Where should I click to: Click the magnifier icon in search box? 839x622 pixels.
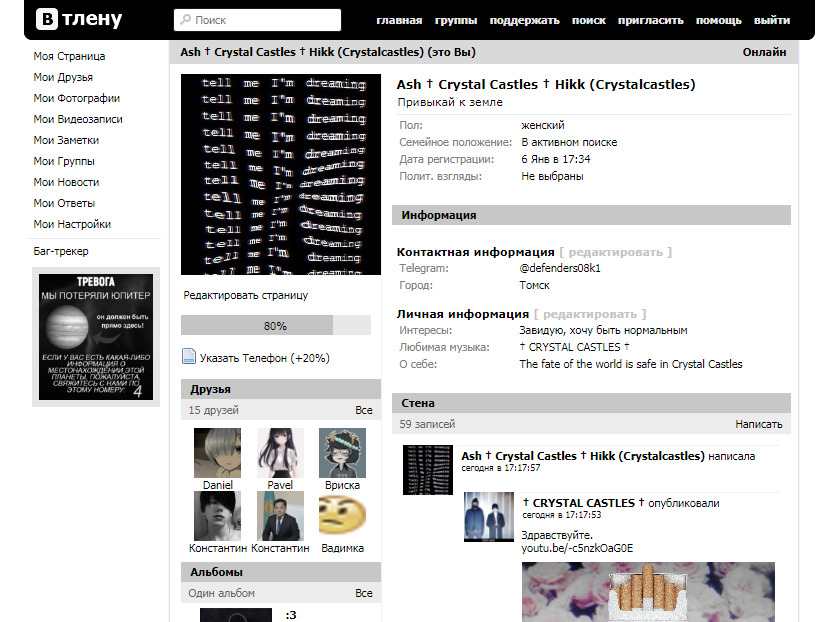pos(186,20)
